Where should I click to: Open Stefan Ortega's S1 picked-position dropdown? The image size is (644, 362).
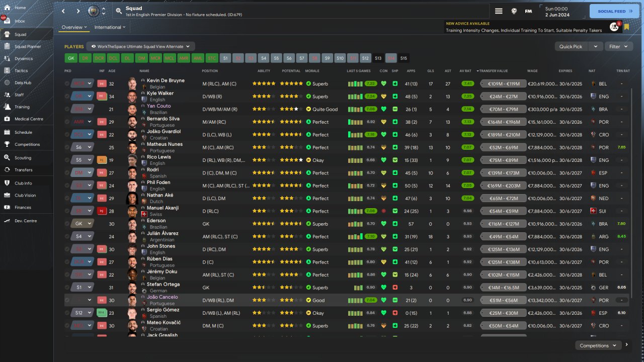point(82,288)
